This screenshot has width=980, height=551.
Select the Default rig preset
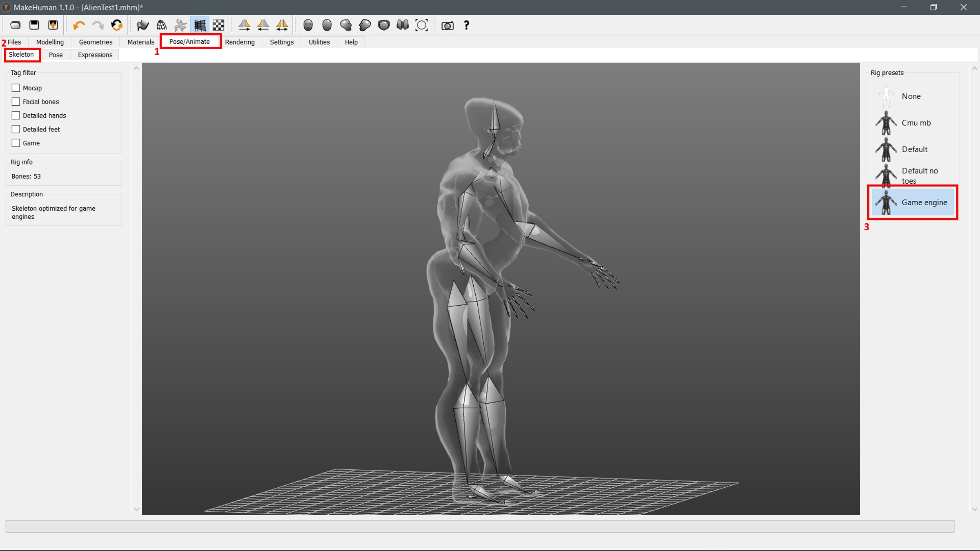(x=912, y=149)
